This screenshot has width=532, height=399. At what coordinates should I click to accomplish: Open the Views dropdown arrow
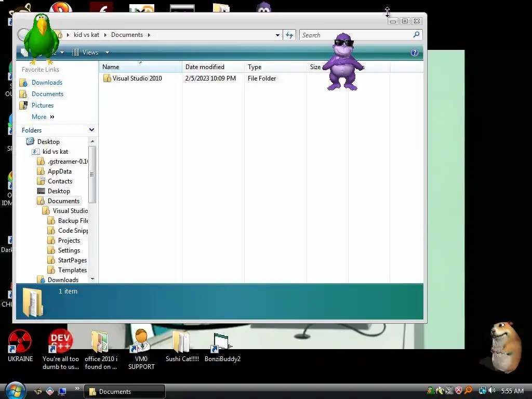[x=107, y=52]
